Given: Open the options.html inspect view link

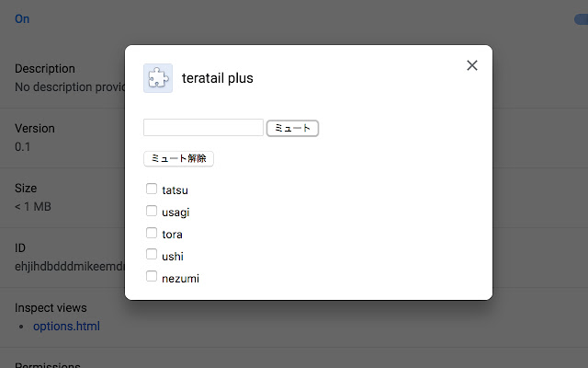Looking at the screenshot, I should 66,326.
